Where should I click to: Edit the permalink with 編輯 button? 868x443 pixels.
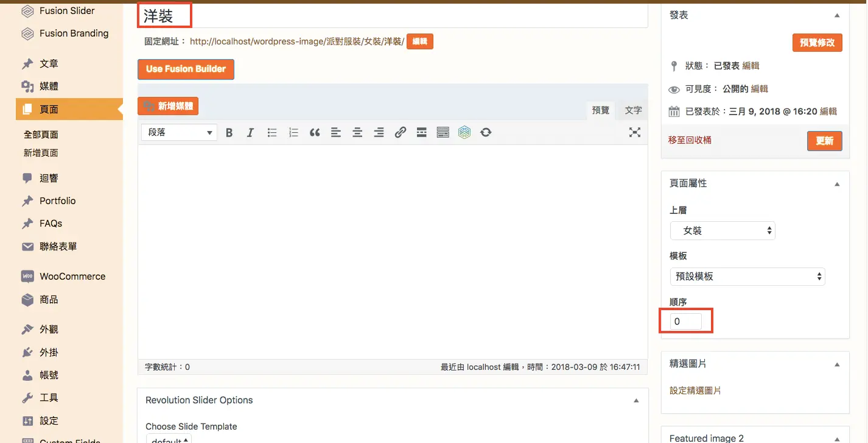click(x=420, y=41)
